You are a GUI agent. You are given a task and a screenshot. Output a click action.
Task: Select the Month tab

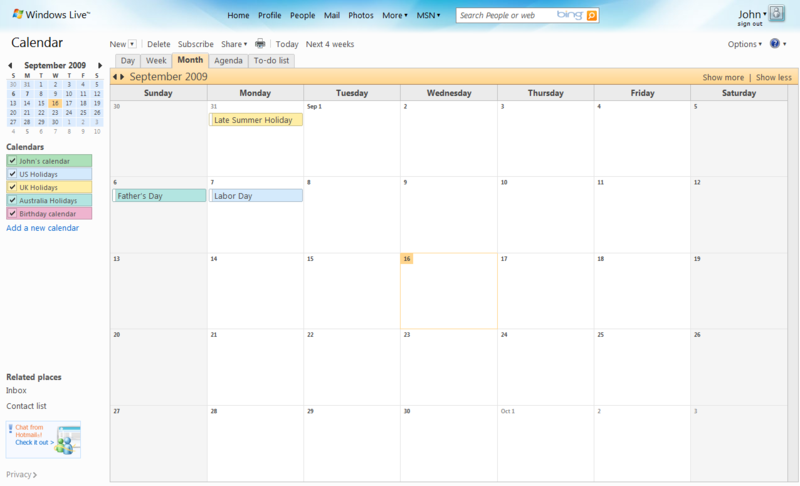tap(190, 60)
